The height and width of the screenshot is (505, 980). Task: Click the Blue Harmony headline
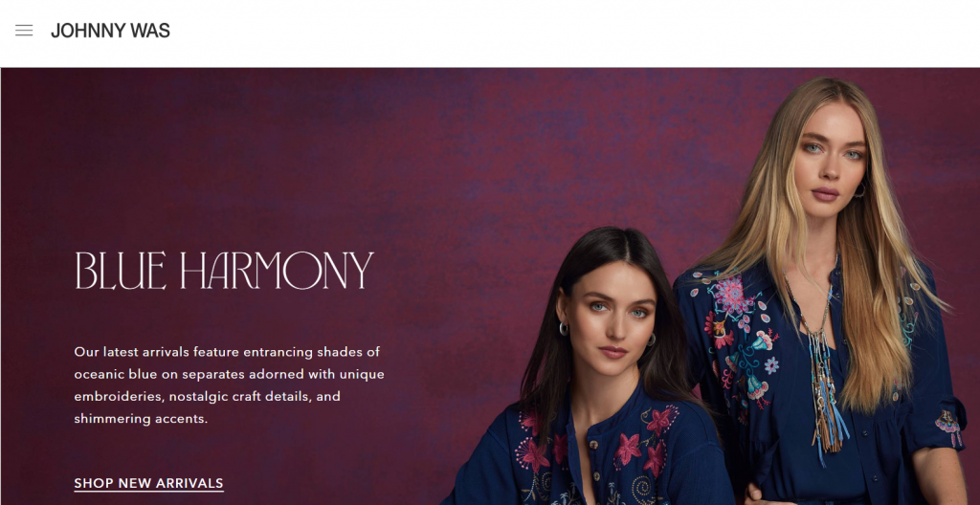click(224, 271)
